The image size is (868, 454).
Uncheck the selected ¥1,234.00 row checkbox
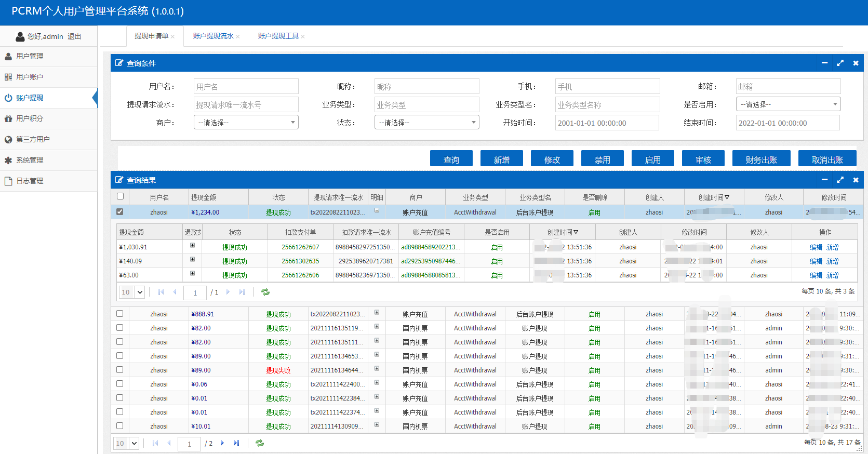click(120, 212)
